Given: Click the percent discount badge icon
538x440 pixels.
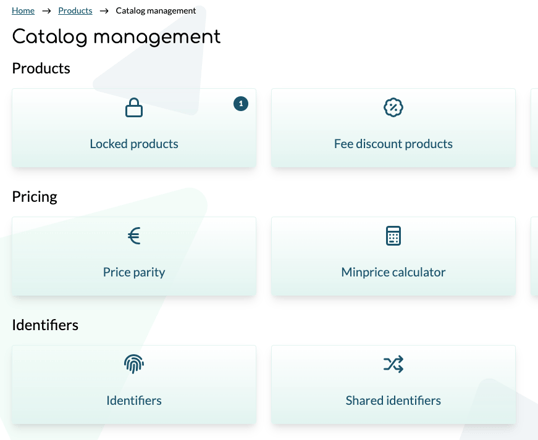Looking at the screenshot, I should [x=393, y=108].
